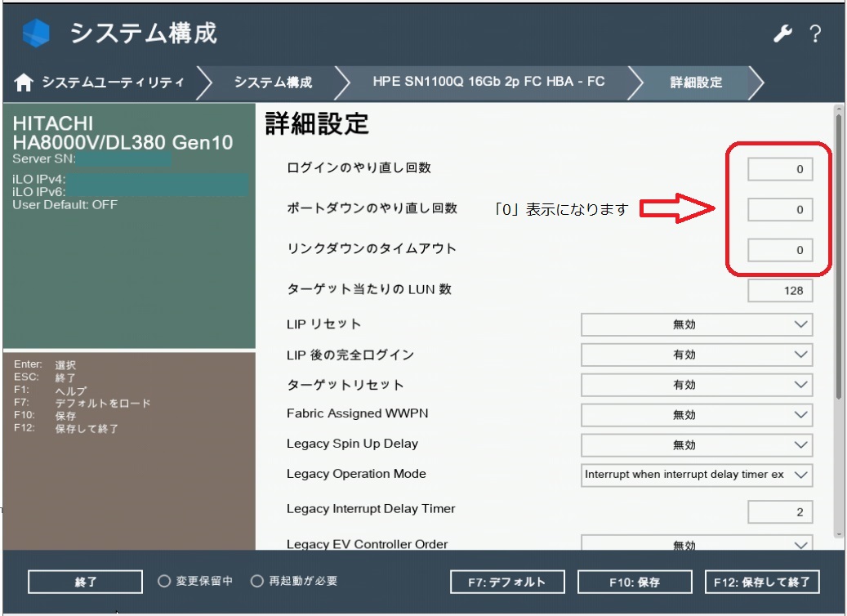The width and height of the screenshot is (847, 616).
Task: Open the Fabric Assigned WWPN dropdown
Action: [x=696, y=415]
